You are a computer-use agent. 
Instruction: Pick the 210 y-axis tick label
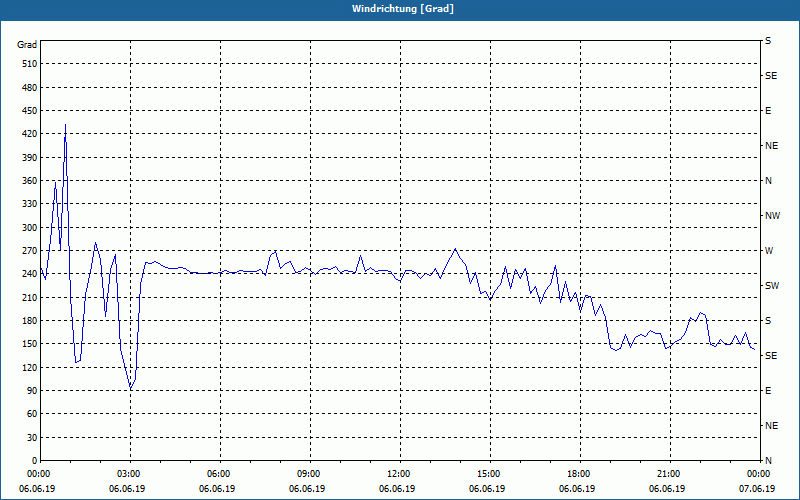30,297
